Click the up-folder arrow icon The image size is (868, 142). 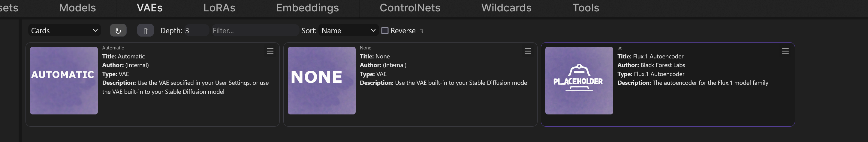pos(145,31)
